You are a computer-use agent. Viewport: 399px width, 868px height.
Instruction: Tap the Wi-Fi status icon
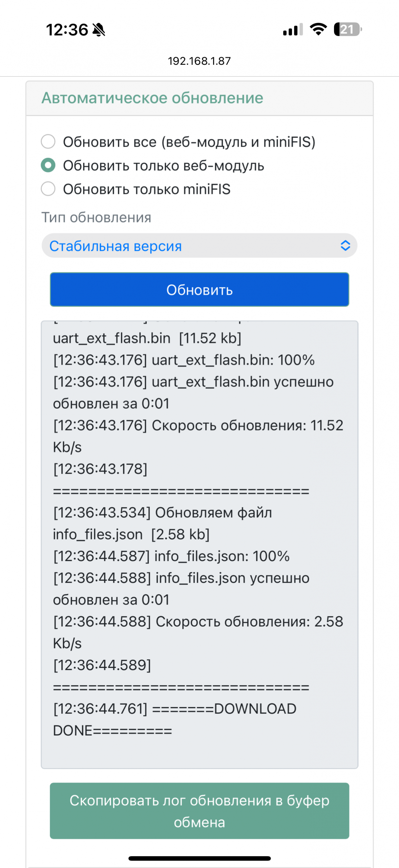pos(318,29)
